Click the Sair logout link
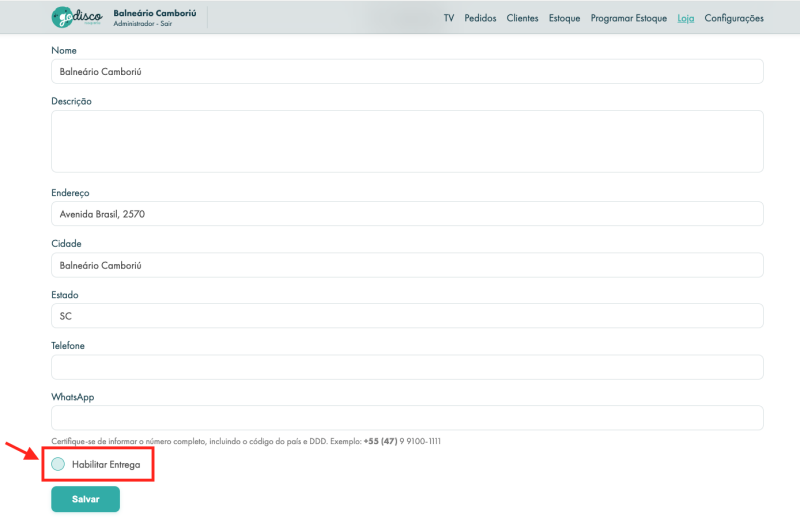The image size is (800, 526). (166, 24)
